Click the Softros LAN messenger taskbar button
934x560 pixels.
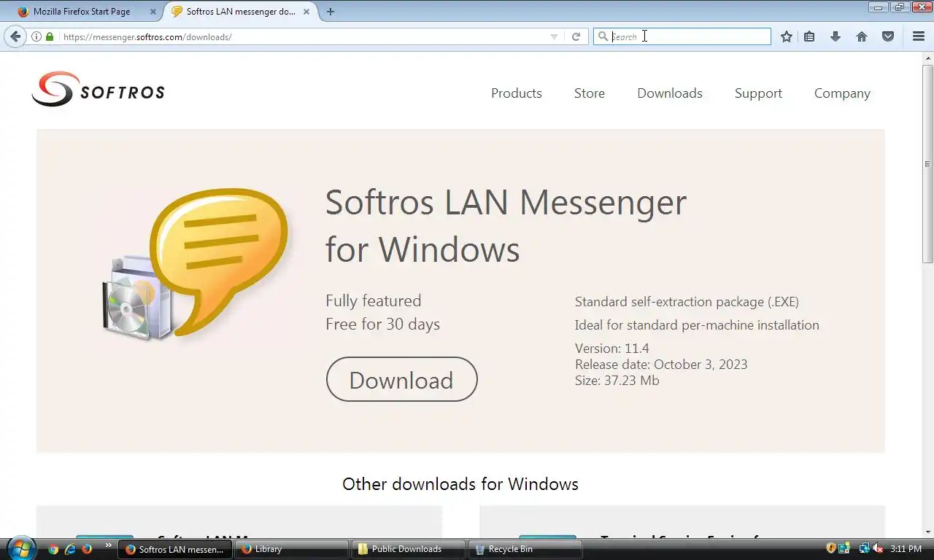click(x=175, y=549)
